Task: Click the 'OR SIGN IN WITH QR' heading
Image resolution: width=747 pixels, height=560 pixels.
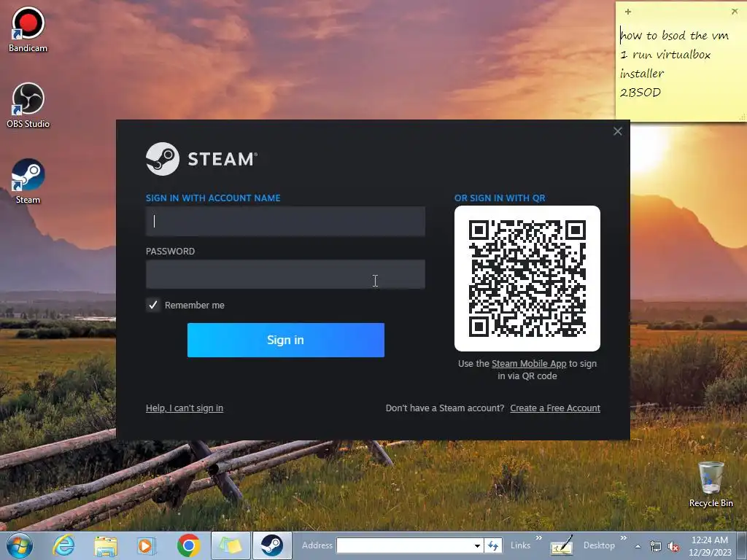Action: (500, 198)
